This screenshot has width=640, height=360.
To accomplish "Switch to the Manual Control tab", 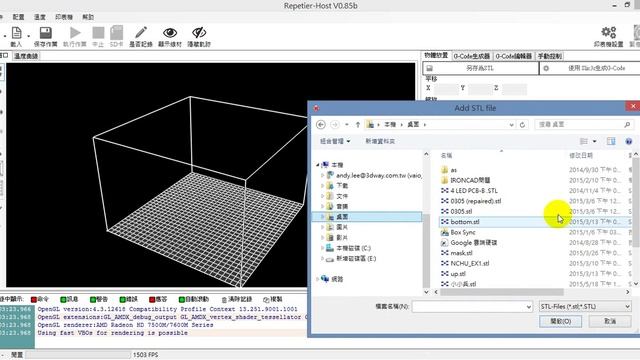I will [549, 56].
